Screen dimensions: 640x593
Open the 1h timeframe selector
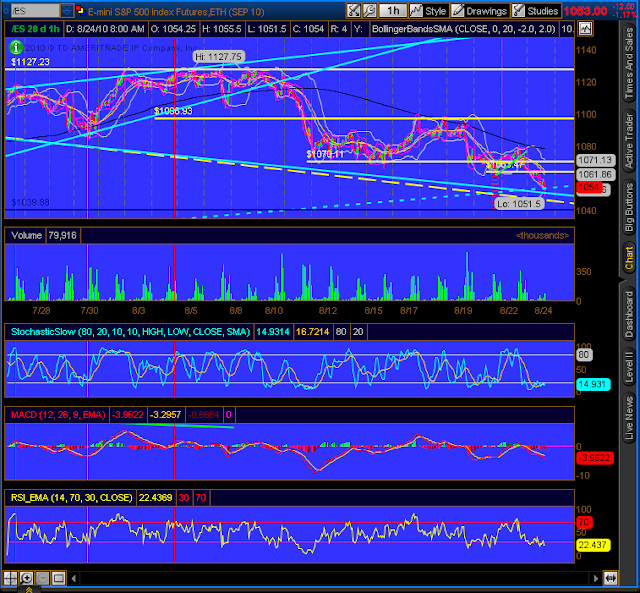(393, 11)
